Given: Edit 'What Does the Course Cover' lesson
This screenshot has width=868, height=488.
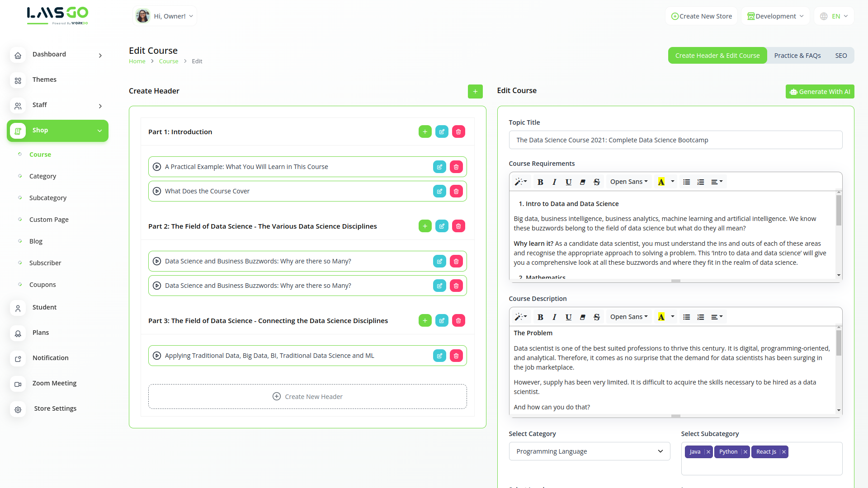Looking at the screenshot, I should coord(439,191).
